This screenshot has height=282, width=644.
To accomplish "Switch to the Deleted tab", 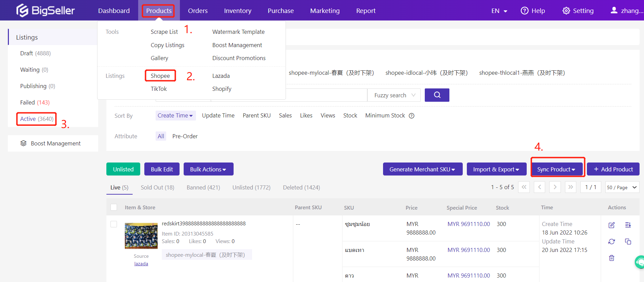I will tap(301, 187).
